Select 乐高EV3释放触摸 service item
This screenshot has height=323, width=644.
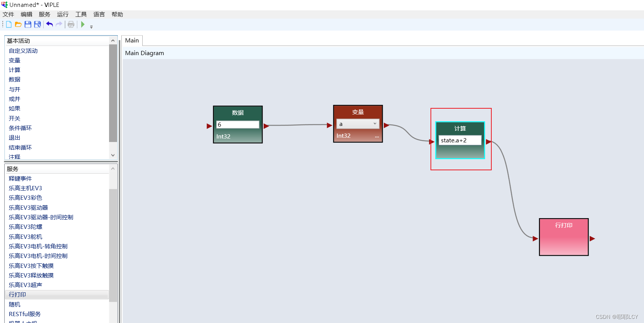[31, 276]
